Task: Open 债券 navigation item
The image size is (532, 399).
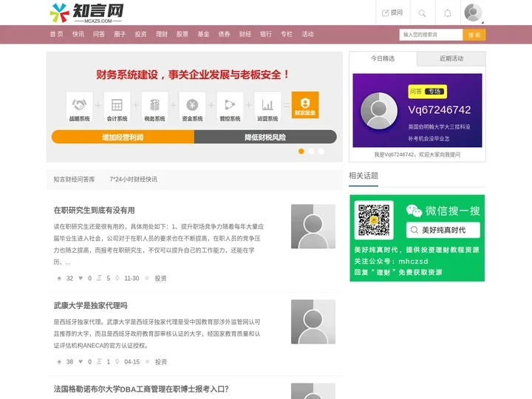Action: click(x=224, y=34)
